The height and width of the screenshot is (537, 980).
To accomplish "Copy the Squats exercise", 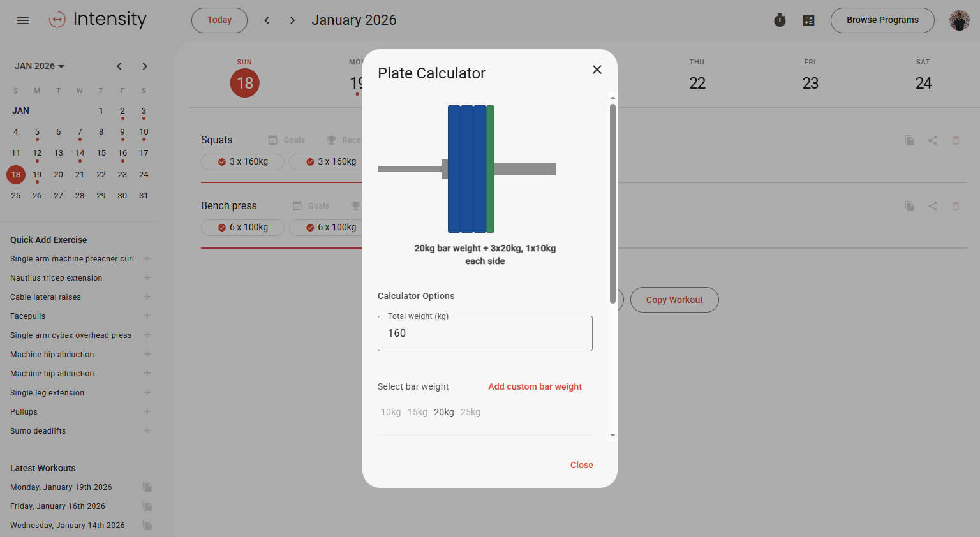I will pos(909,140).
